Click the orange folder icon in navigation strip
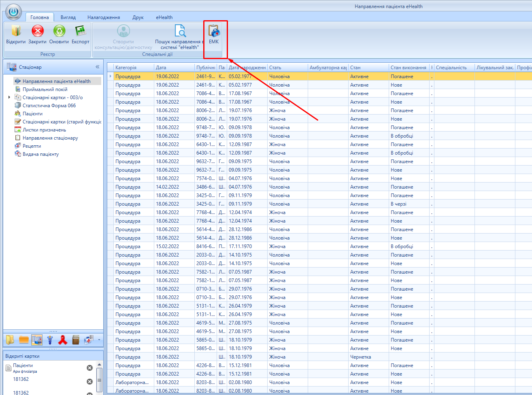This screenshot has width=532, height=395. [x=24, y=340]
